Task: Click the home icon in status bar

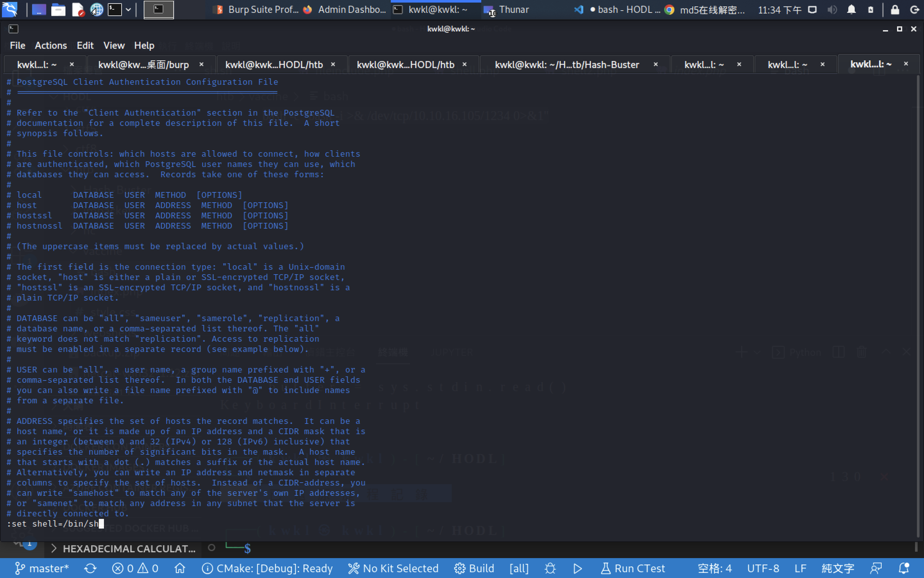Action: point(179,568)
